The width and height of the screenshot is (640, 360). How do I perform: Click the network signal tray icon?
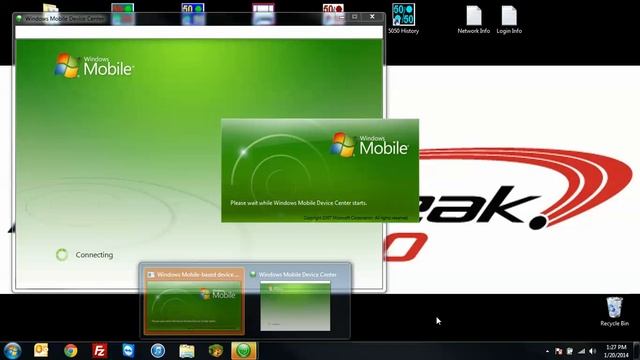click(581, 351)
